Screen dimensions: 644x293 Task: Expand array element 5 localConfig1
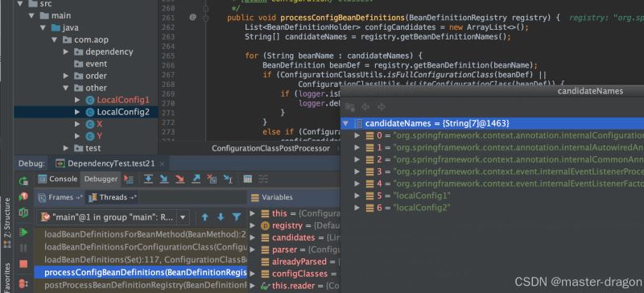click(357, 196)
